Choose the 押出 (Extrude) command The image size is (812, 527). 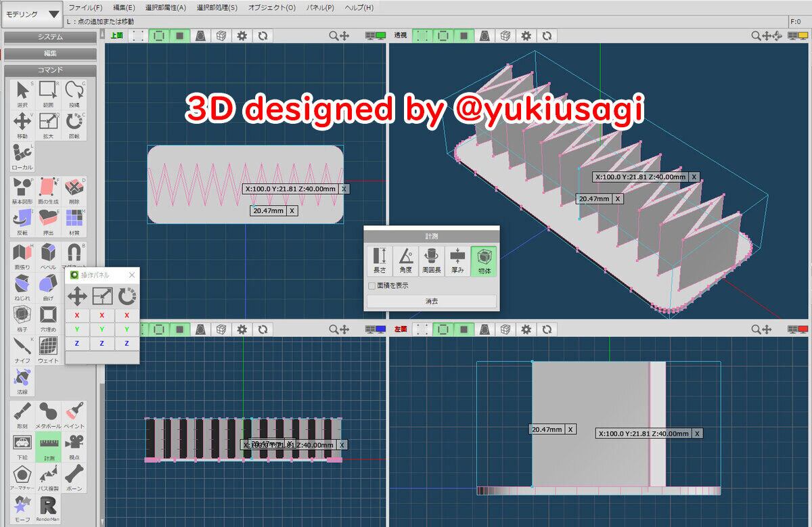[48, 221]
